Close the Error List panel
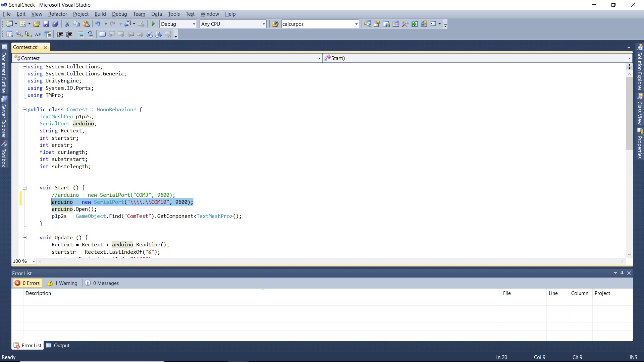The image size is (644, 362). pyautogui.click(x=629, y=273)
